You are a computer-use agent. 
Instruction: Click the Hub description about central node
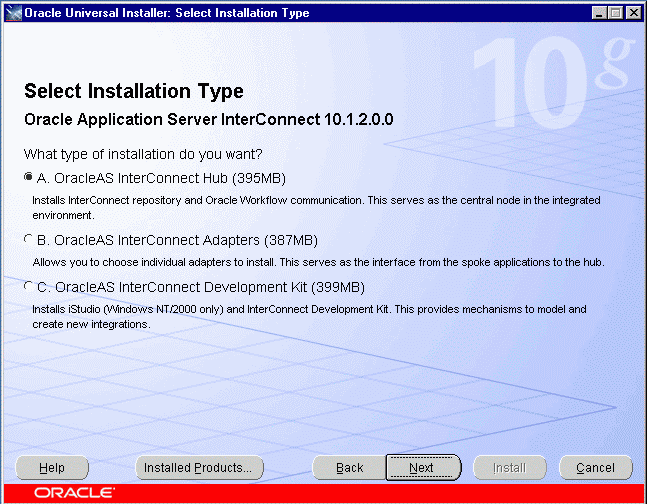316,208
